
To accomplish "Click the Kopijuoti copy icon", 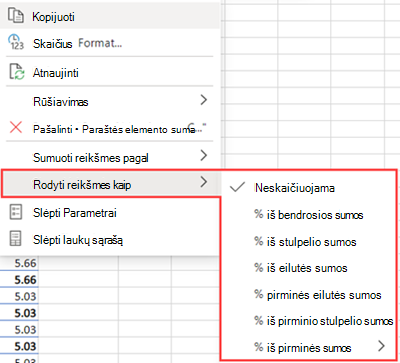I will 16,16.
